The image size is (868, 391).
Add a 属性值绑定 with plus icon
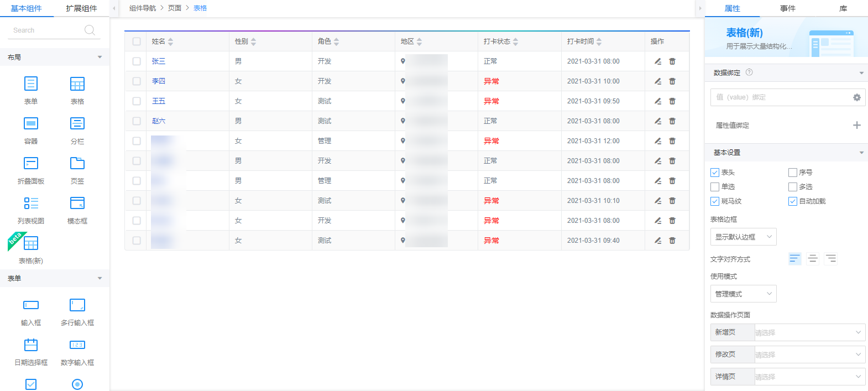coord(857,126)
